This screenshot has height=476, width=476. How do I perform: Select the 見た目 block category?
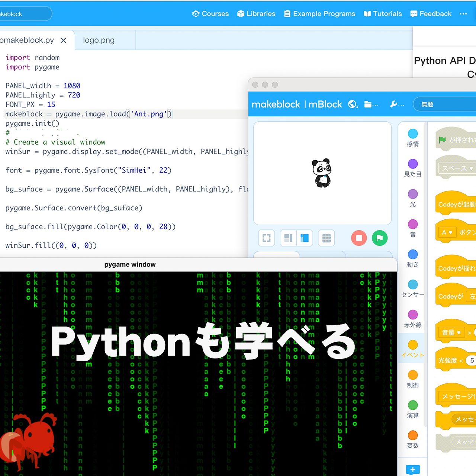point(413,168)
